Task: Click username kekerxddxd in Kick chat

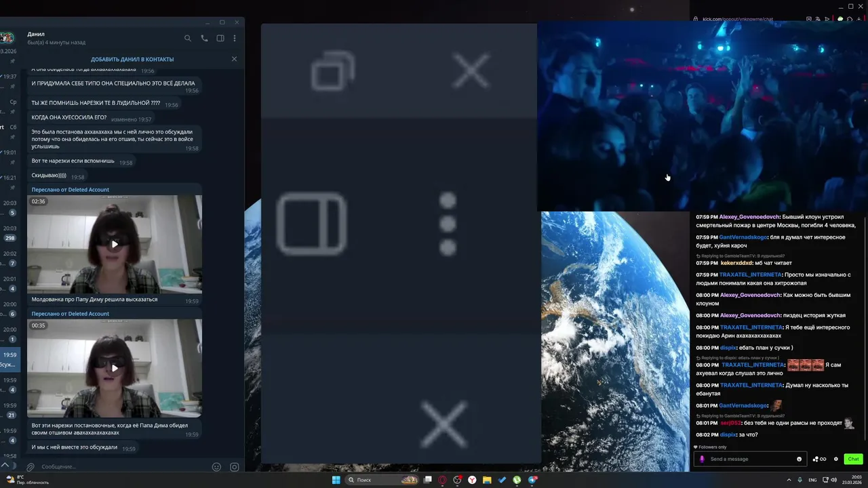Action: point(736,263)
